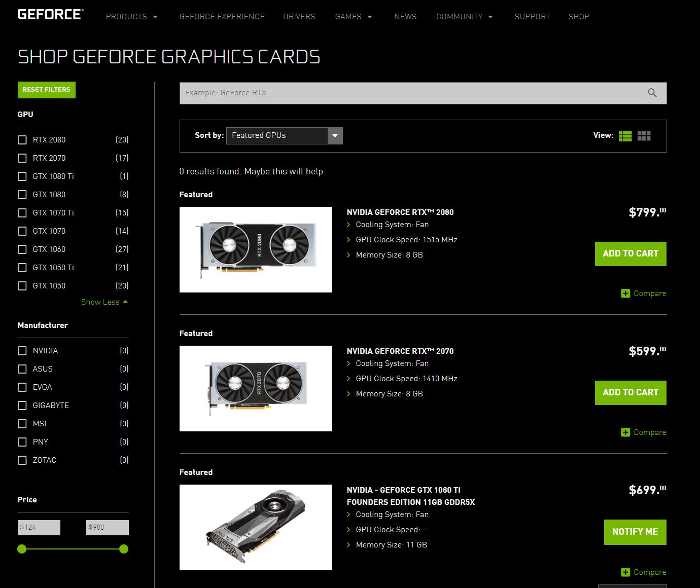Click the maximum price slider handle
The height and width of the screenshot is (588, 700).
124,549
